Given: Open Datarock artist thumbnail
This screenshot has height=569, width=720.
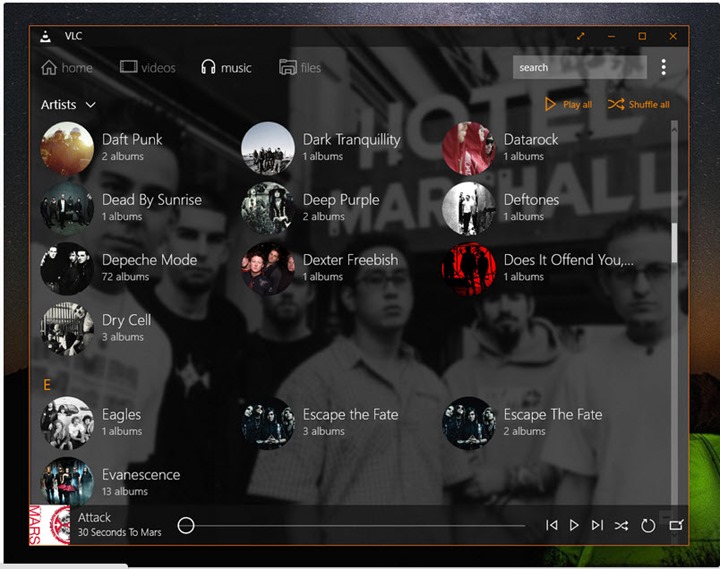Looking at the screenshot, I should pos(468,148).
